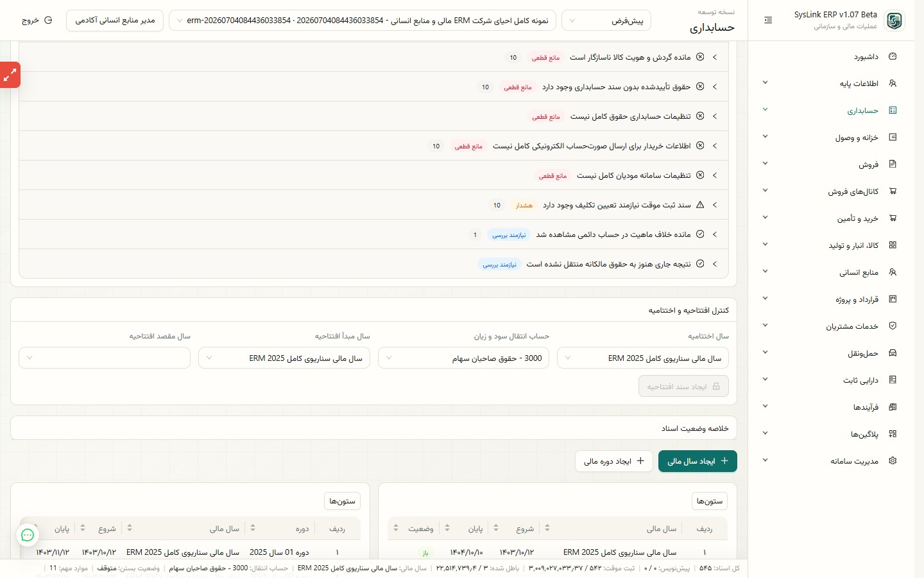Image resolution: width=924 pixels, height=578 pixels.
Task: Sort the شروع column in fiscal years table
Action: click(496, 528)
